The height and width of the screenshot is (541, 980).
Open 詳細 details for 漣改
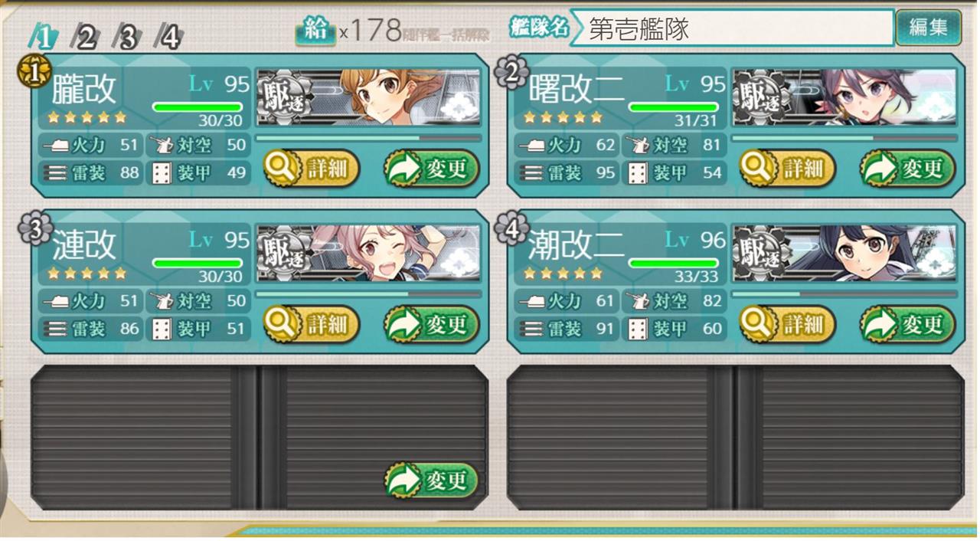point(312,325)
